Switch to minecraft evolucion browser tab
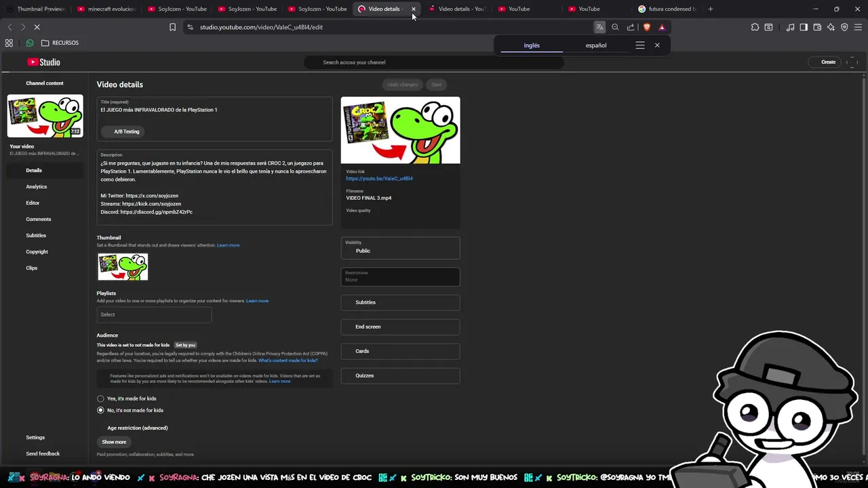This screenshot has height=488, width=868. click(106, 9)
